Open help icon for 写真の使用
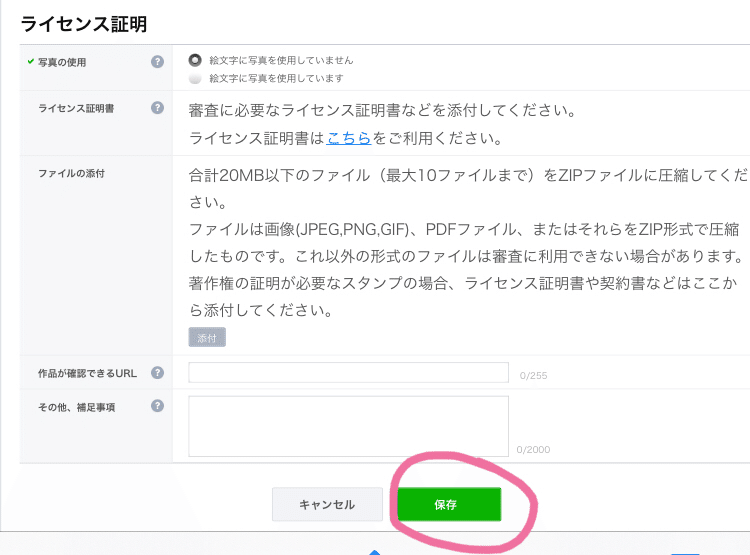Image resolution: width=750 pixels, height=555 pixels. click(x=157, y=62)
